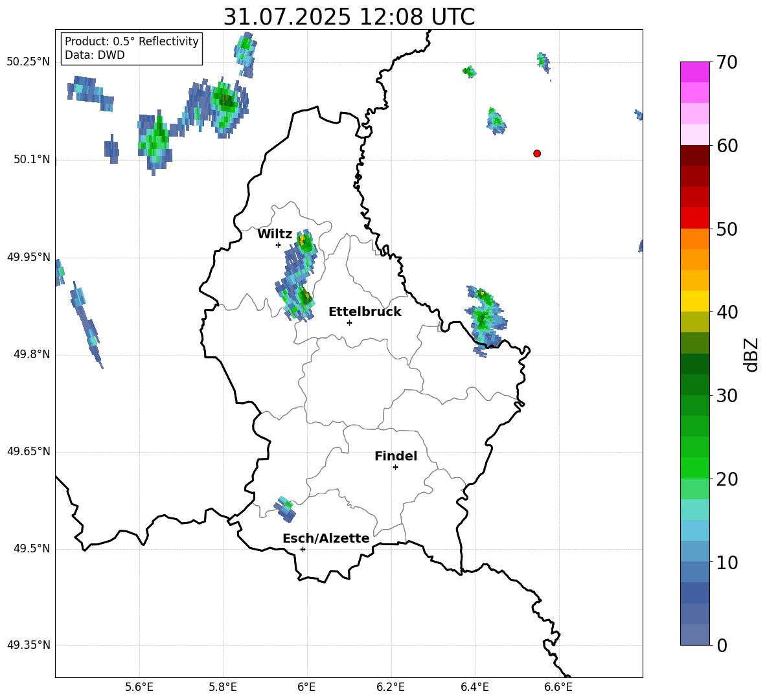The image size is (767, 700).
Task: Click the 49.35°N latitude label
Action: (29, 645)
